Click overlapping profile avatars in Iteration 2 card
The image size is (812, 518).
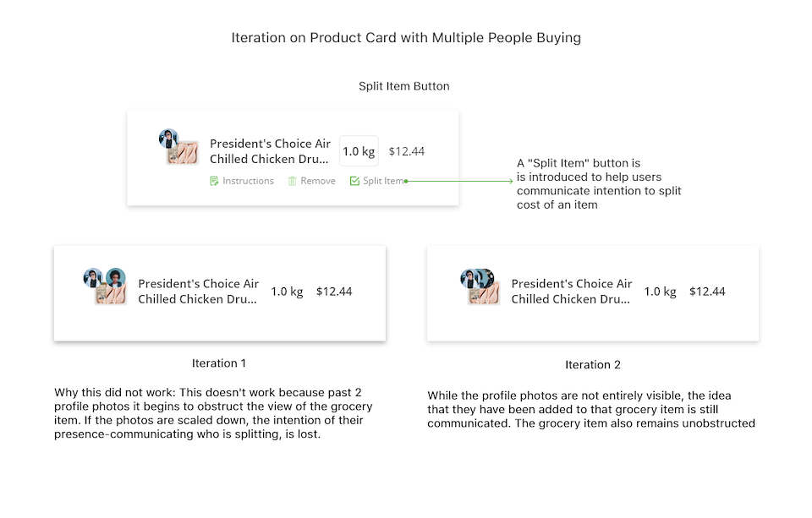coord(477,279)
